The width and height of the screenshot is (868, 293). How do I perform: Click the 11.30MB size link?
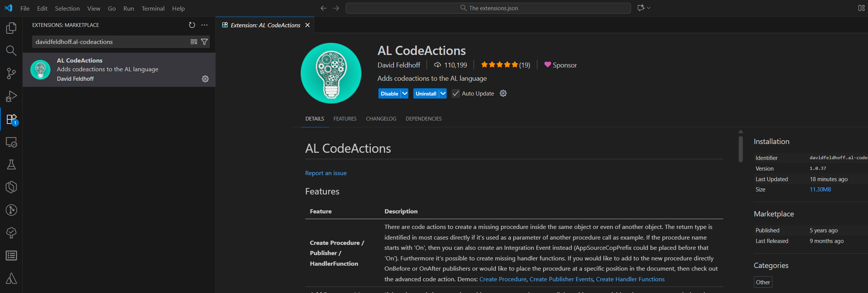click(820, 189)
